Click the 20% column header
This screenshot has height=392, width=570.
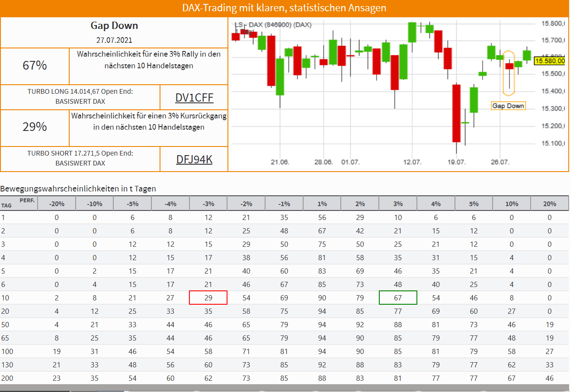[550, 204]
